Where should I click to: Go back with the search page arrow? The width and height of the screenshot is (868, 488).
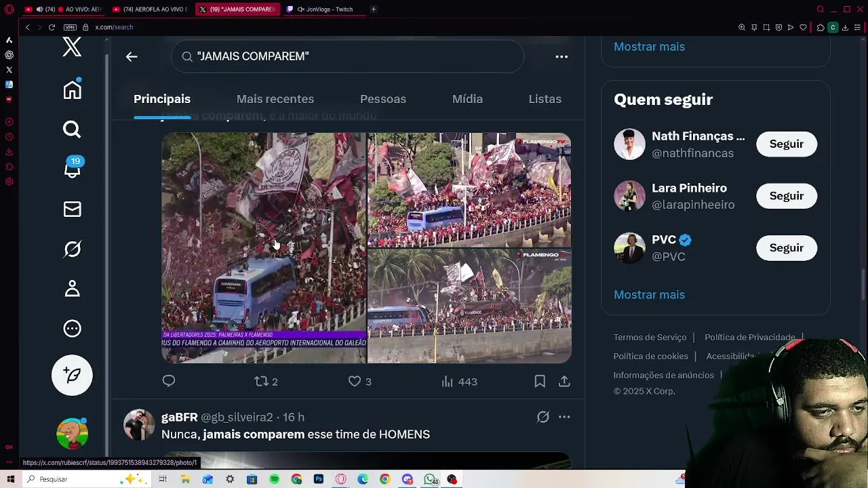click(x=132, y=57)
